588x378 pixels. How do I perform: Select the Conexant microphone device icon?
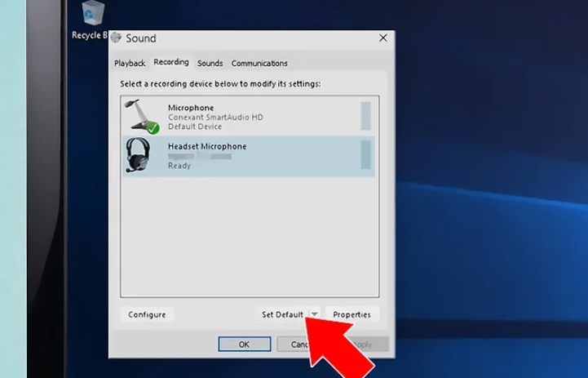[x=140, y=116]
